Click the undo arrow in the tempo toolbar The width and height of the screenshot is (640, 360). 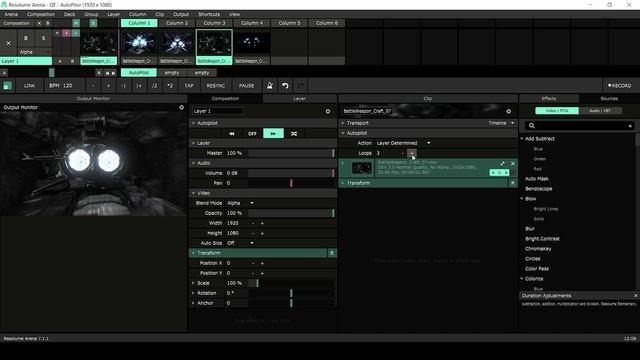pyautogui.click(x=285, y=86)
